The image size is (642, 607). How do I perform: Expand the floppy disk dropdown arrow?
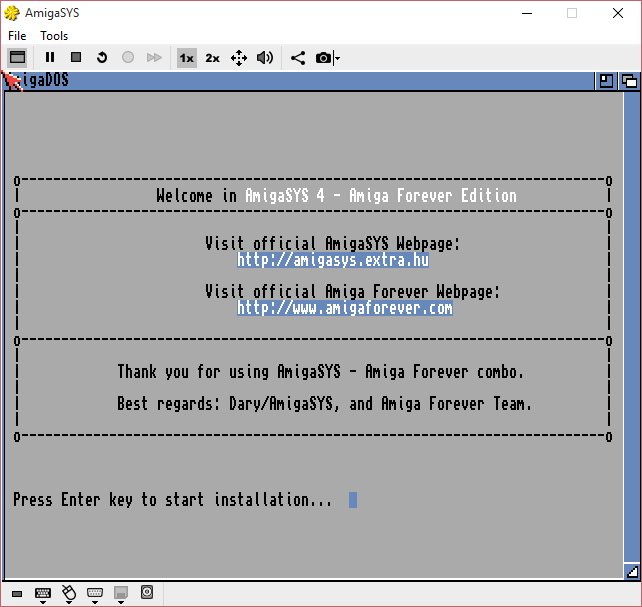pos(121,602)
